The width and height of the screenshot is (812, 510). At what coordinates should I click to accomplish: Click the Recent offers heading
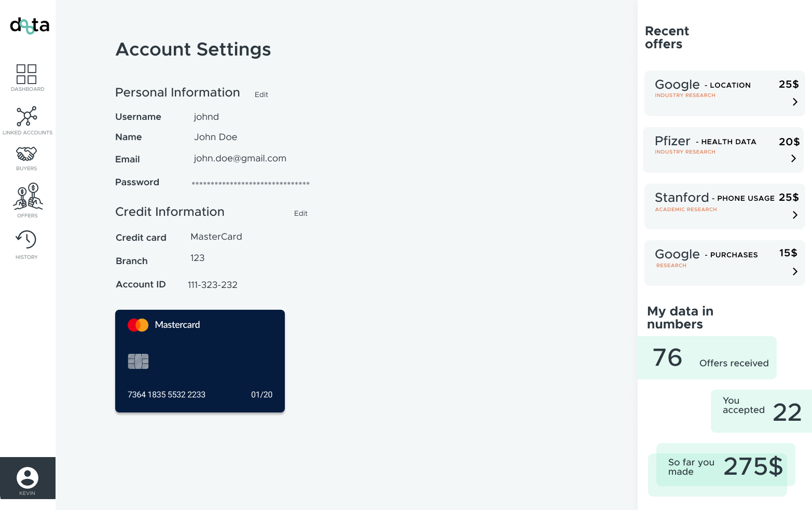point(667,37)
